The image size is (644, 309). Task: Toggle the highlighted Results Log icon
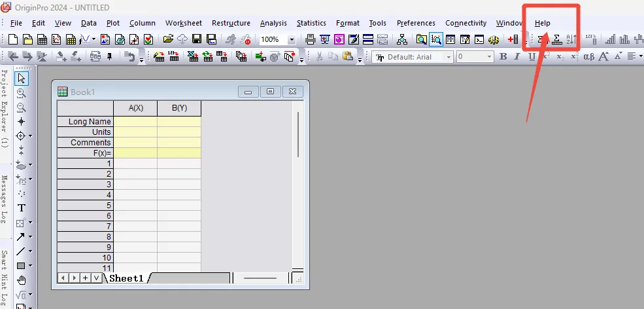[436, 39]
